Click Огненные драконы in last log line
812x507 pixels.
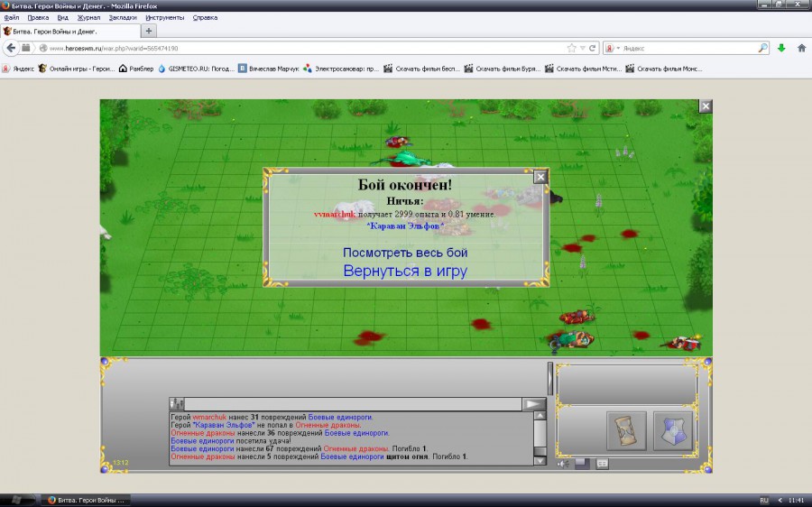[203, 456]
